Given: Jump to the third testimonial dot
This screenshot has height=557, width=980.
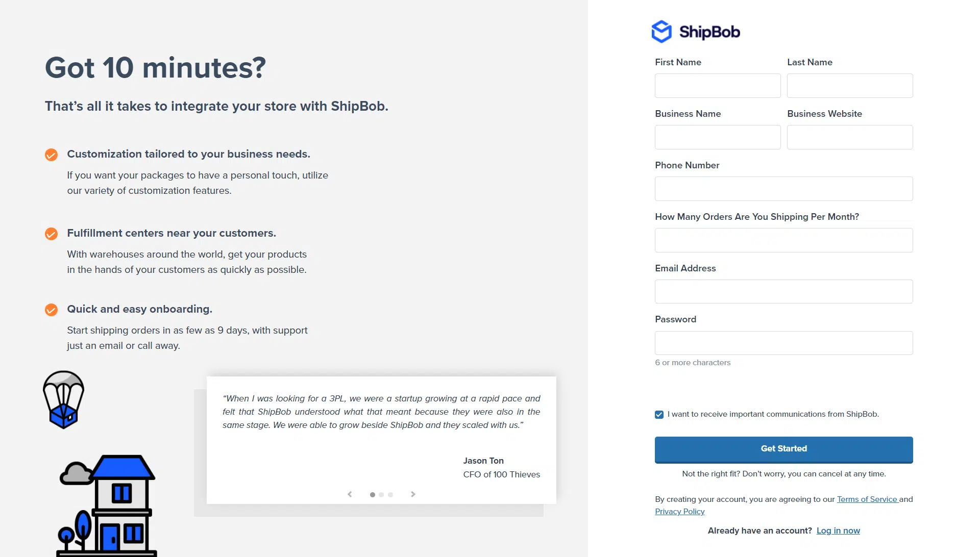Looking at the screenshot, I should pos(390,495).
